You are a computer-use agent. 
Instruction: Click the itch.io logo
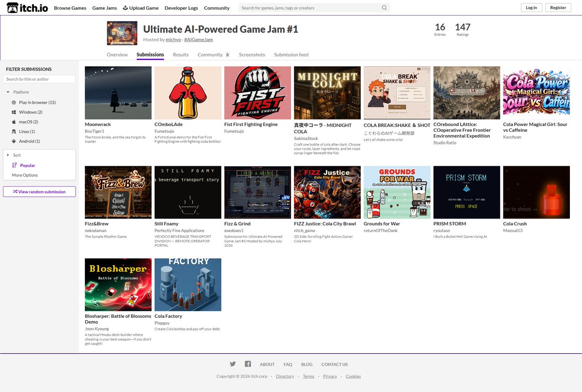click(27, 8)
